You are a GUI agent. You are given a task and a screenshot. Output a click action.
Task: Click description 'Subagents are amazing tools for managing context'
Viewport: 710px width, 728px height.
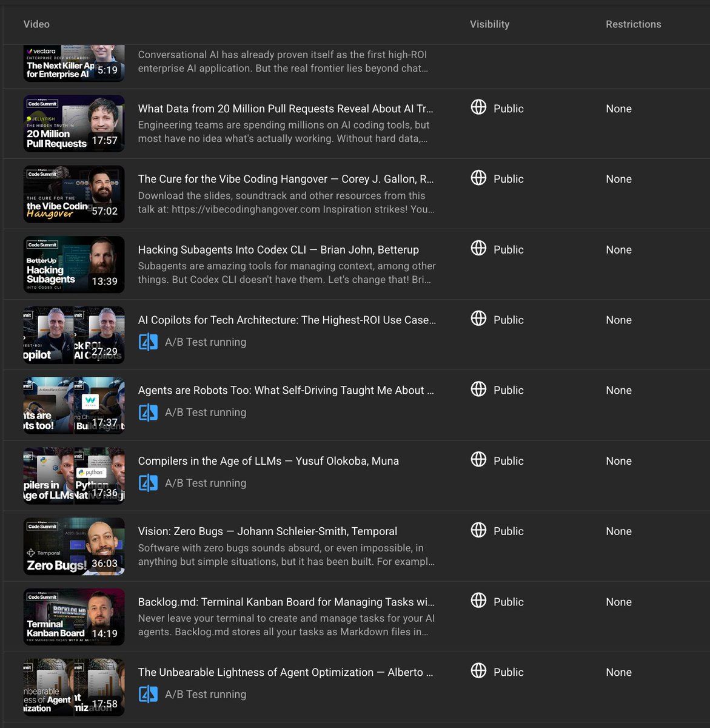287,272
